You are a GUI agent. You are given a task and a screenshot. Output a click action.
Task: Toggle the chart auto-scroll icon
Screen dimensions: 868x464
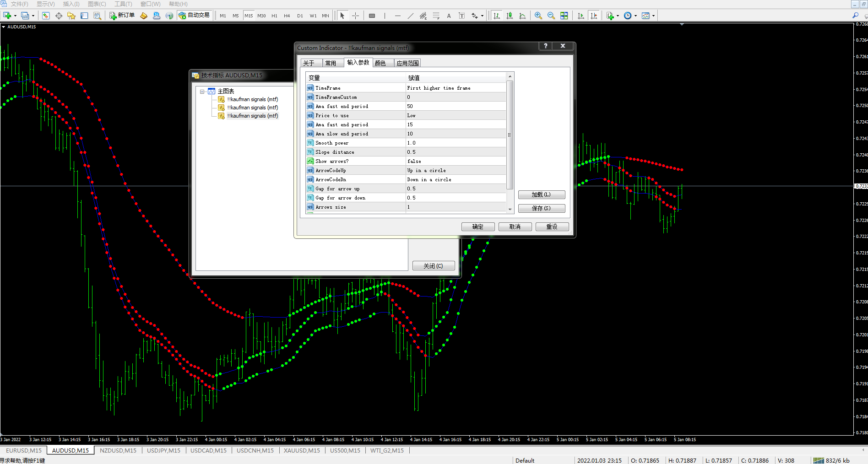pos(581,16)
